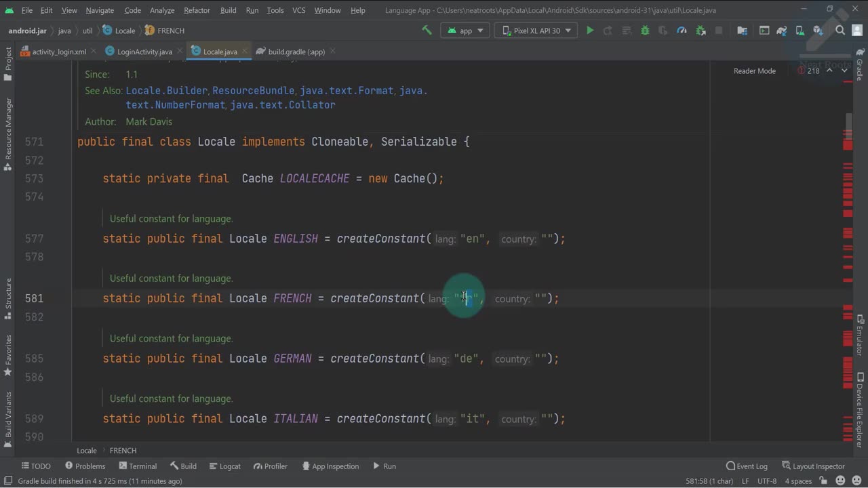The width and height of the screenshot is (868, 488).
Task: Open the Analyze menu
Action: (x=161, y=10)
